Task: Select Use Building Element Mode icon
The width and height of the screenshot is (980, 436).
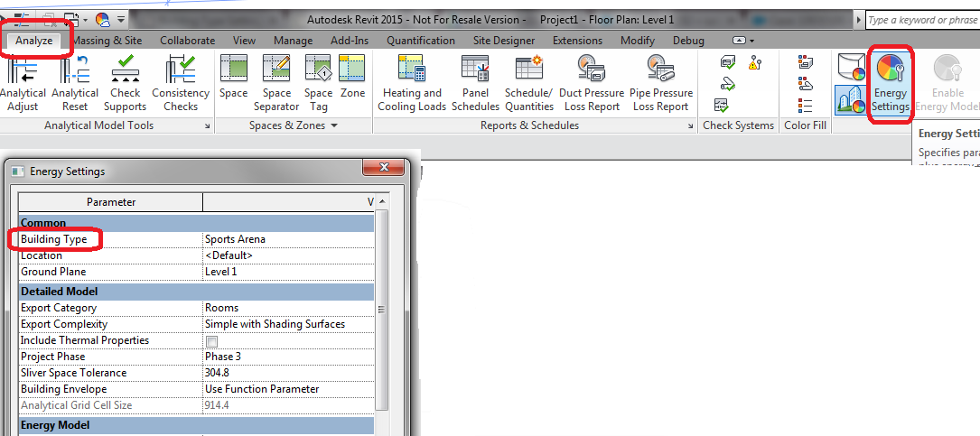Action: [851, 99]
